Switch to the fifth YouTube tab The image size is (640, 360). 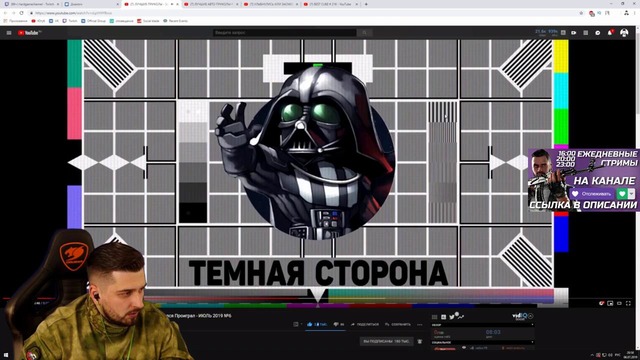tap(270, 4)
